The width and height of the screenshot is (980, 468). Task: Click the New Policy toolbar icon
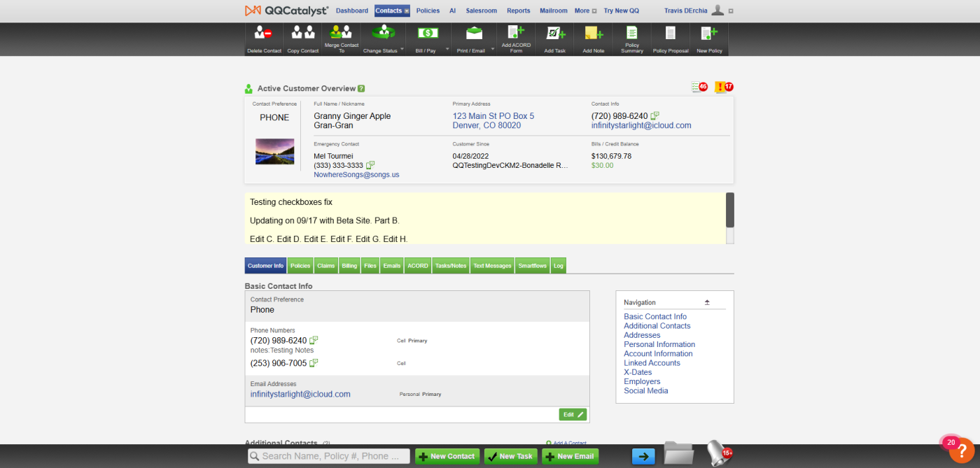point(709,33)
